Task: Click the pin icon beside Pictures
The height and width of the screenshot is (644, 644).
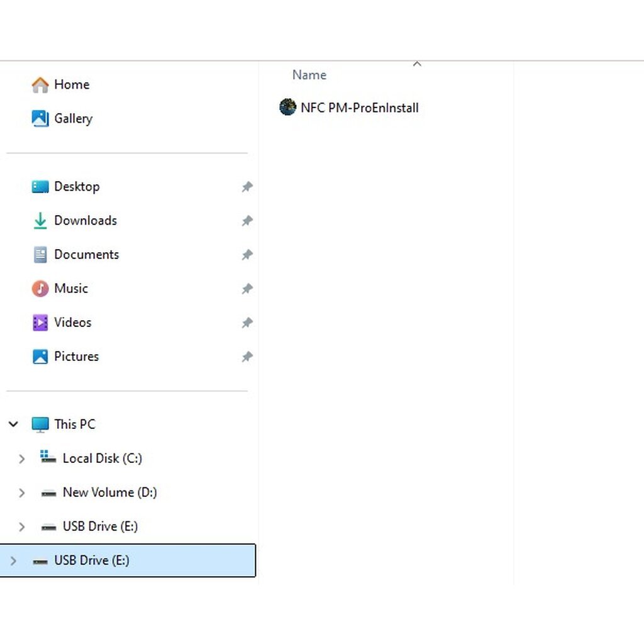Action: pos(247,357)
